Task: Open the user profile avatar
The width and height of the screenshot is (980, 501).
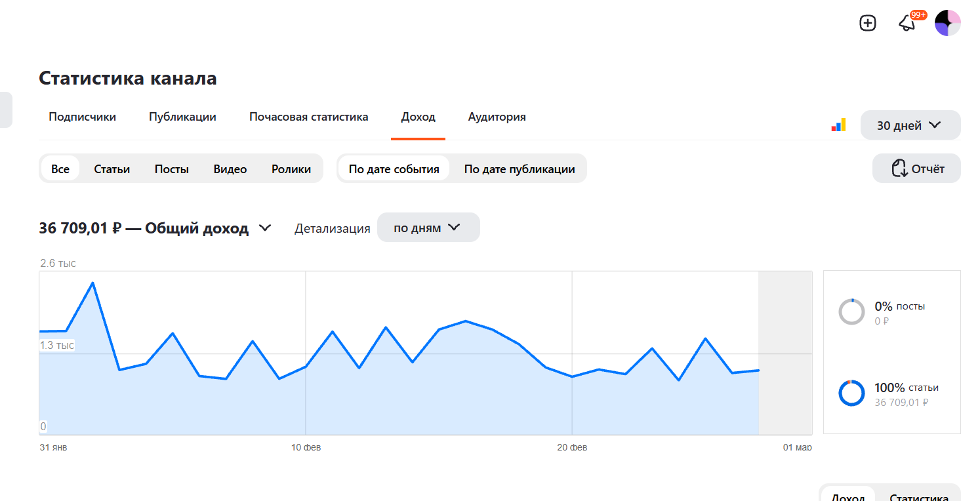Action: [947, 23]
